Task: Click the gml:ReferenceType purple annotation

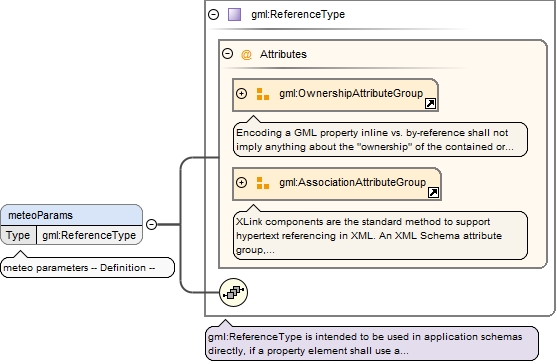Action: click(372, 343)
